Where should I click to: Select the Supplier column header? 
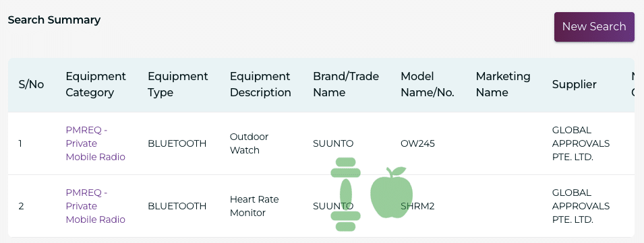click(x=574, y=84)
